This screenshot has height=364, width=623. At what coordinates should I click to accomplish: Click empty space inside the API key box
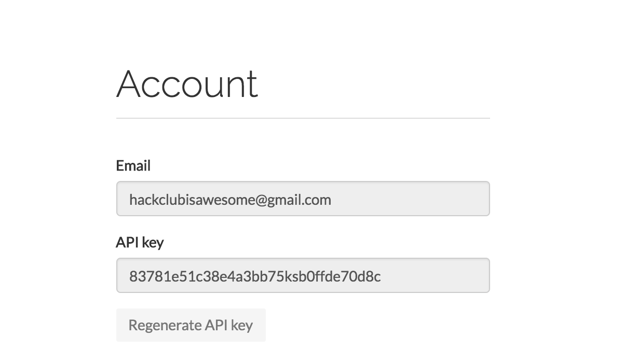tap(435, 275)
